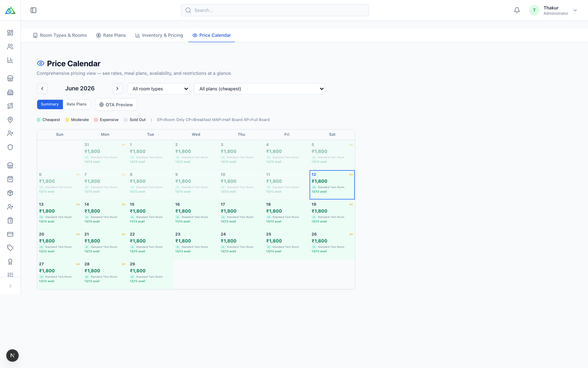588x368 pixels.
Task: Open the award ribbon icon in sidebar
Action: (x=10, y=262)
